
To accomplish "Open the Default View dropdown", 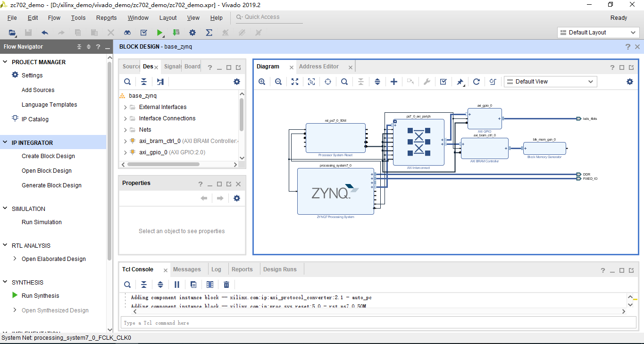I will [550, 82].
